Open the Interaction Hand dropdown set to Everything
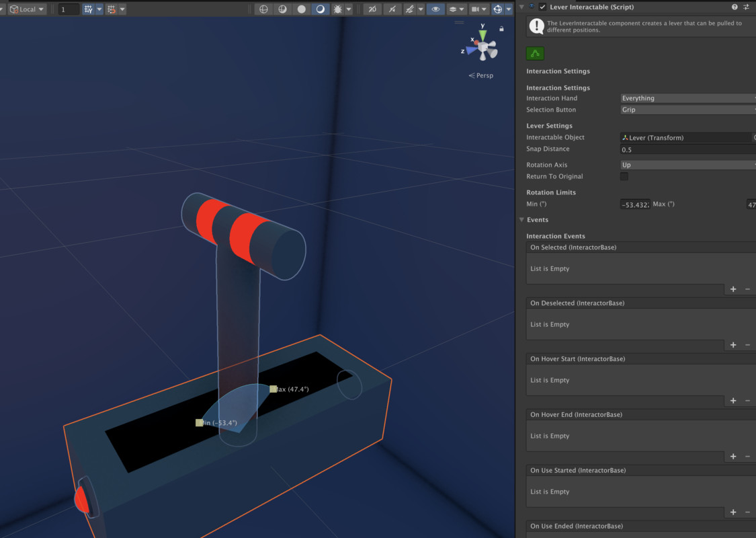 tap(687, 98)
